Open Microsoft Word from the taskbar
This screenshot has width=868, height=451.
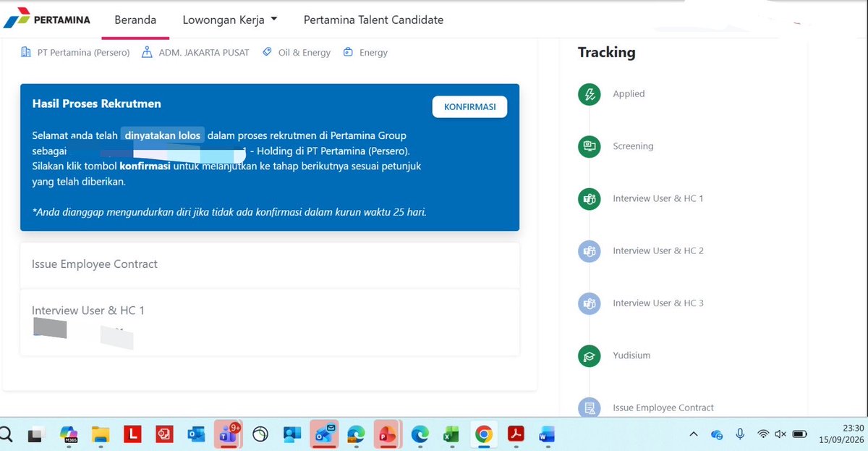pos(546,434)
